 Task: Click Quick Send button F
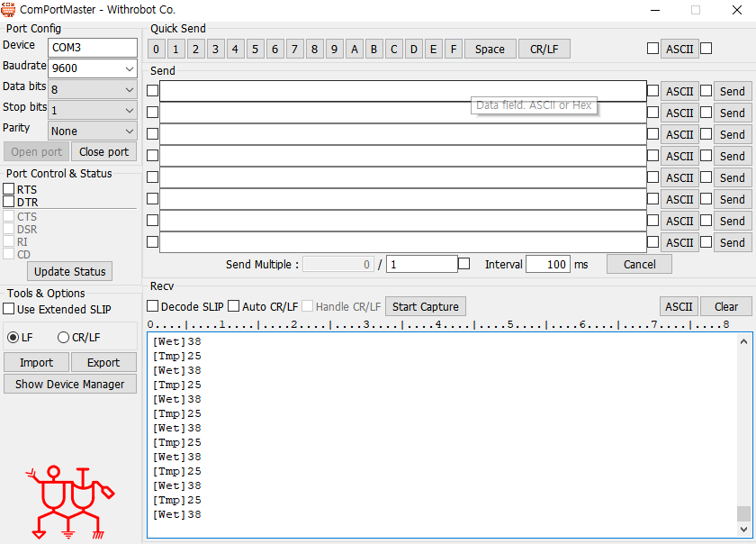pos(454,49)
